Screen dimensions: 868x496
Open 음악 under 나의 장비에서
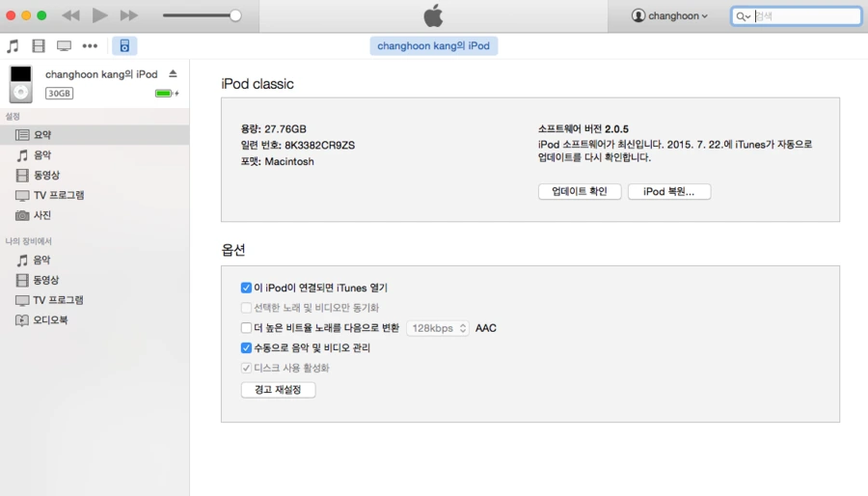tap(95, 260)
